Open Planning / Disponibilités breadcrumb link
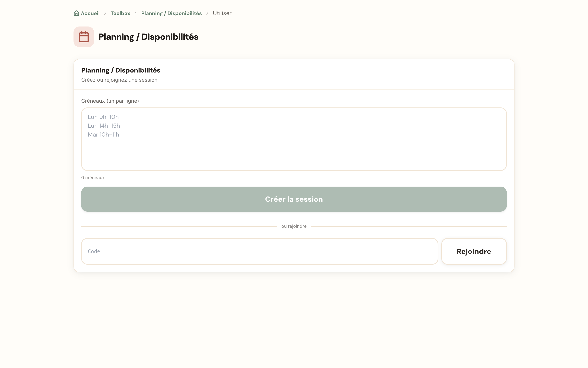 point(172,13)
